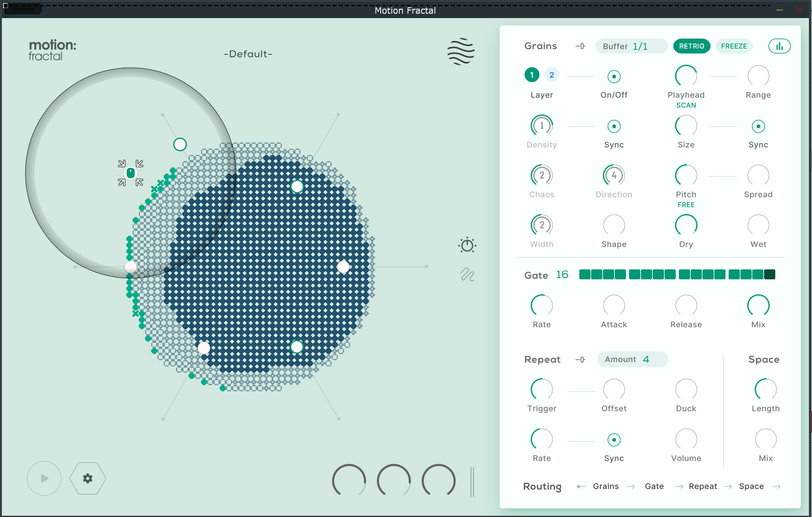This screenshot has width=812, height=517.
Task: Select Repeat in the Routing chain
Action: coord(703,487)
